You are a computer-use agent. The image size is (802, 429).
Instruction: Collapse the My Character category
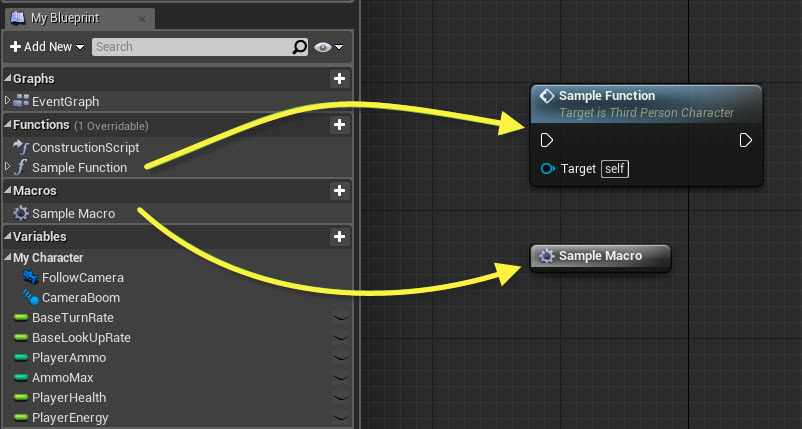tap(8, 257)
